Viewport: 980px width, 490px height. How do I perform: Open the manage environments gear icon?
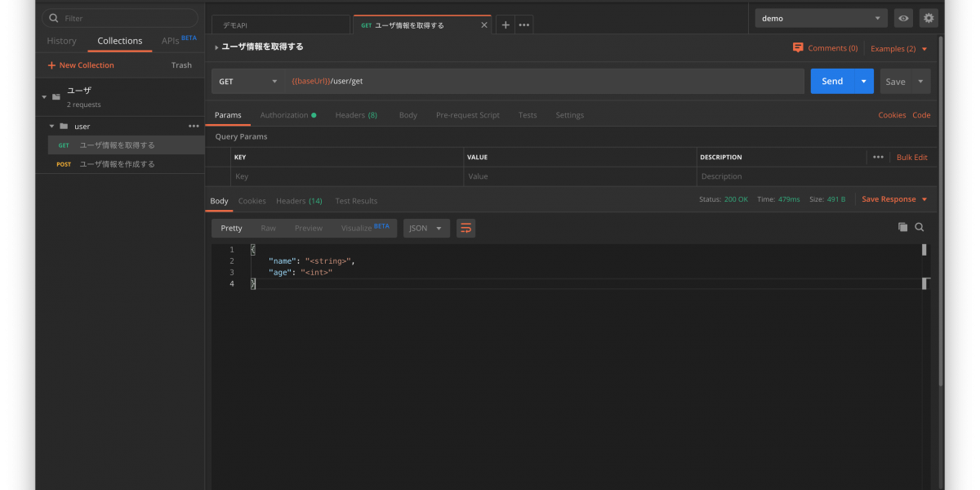[x=929, y=18]
